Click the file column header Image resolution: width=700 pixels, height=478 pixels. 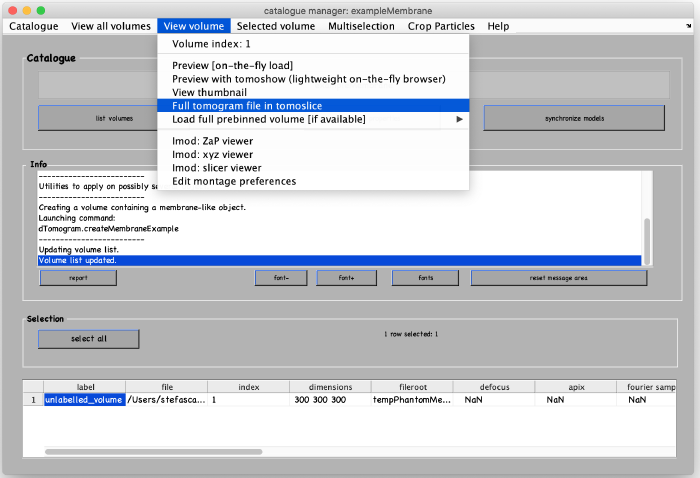167,387
